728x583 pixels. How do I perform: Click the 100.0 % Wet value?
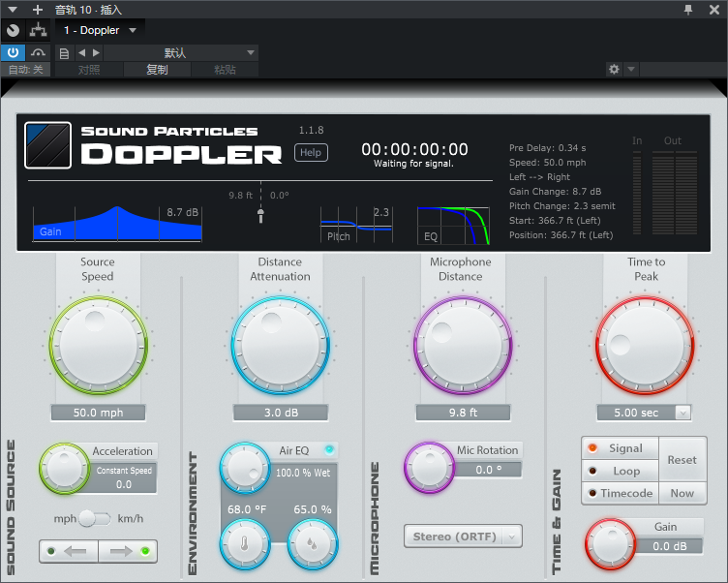(x=303, y=473)
